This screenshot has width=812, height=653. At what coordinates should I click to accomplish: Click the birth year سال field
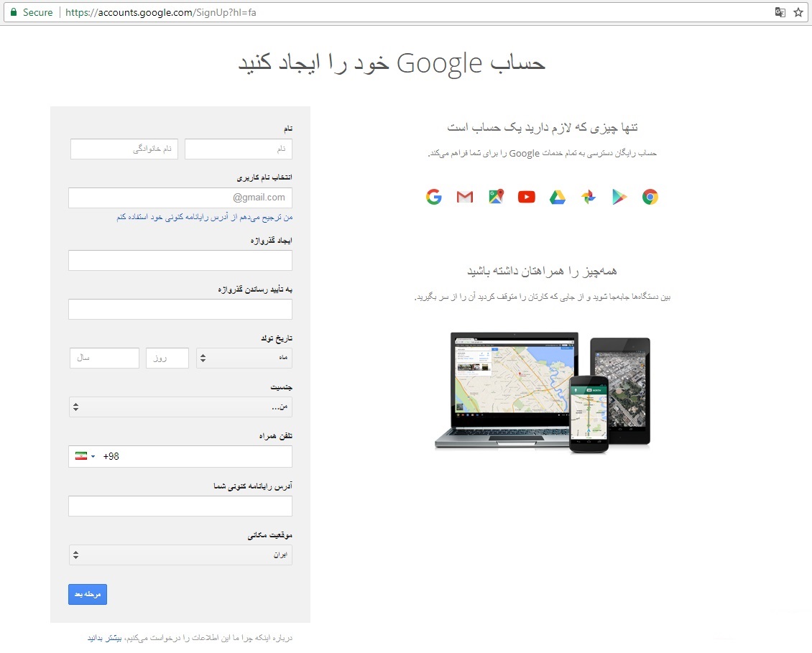click(x=105, y=358)
